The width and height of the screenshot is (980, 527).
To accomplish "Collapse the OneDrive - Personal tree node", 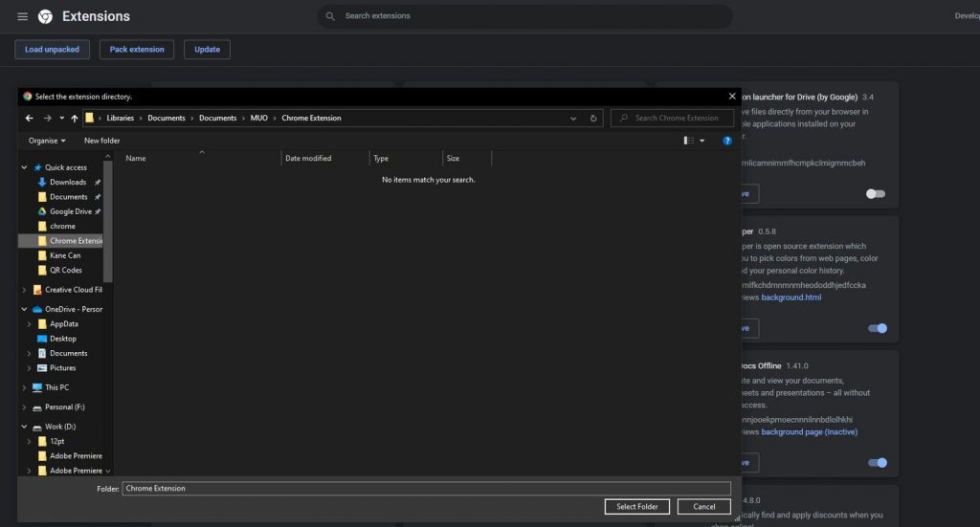I will (x=24, y=309).
